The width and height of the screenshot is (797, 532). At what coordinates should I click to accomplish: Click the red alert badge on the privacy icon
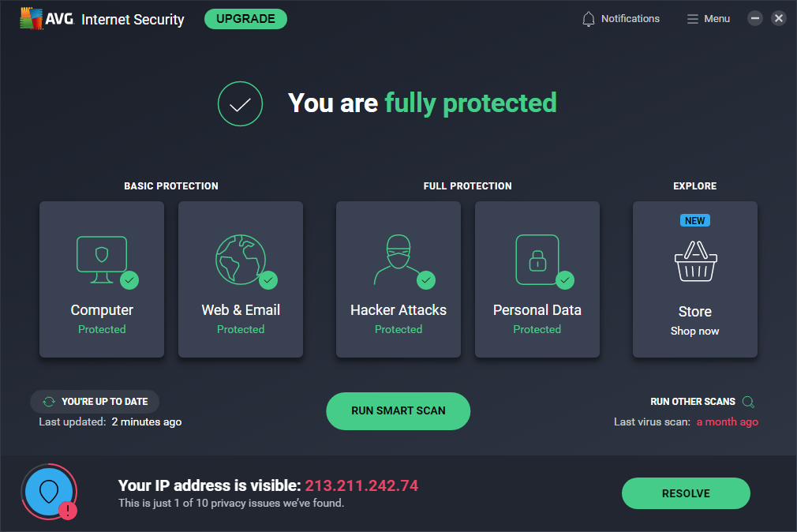[x=68, y=511]
